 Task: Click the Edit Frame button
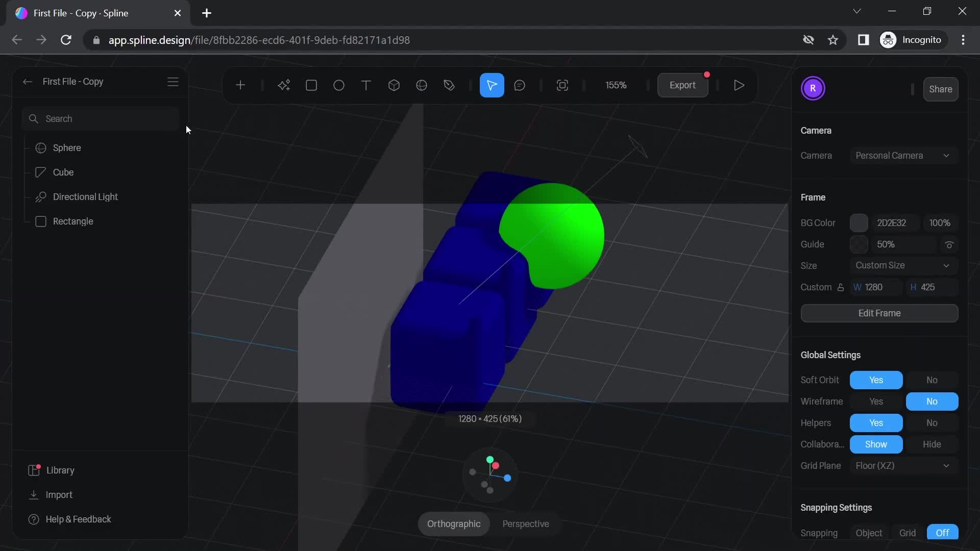click(x=879, y=313)
